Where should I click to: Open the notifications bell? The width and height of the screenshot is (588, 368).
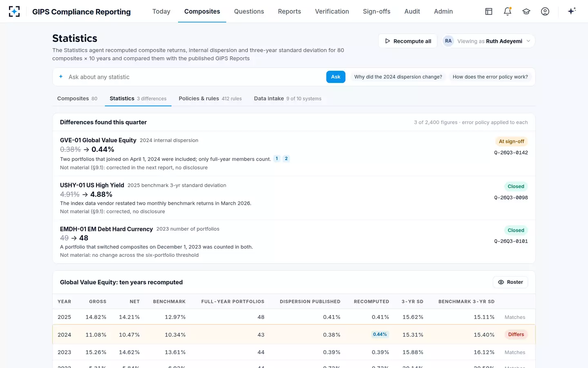[508, 11]
